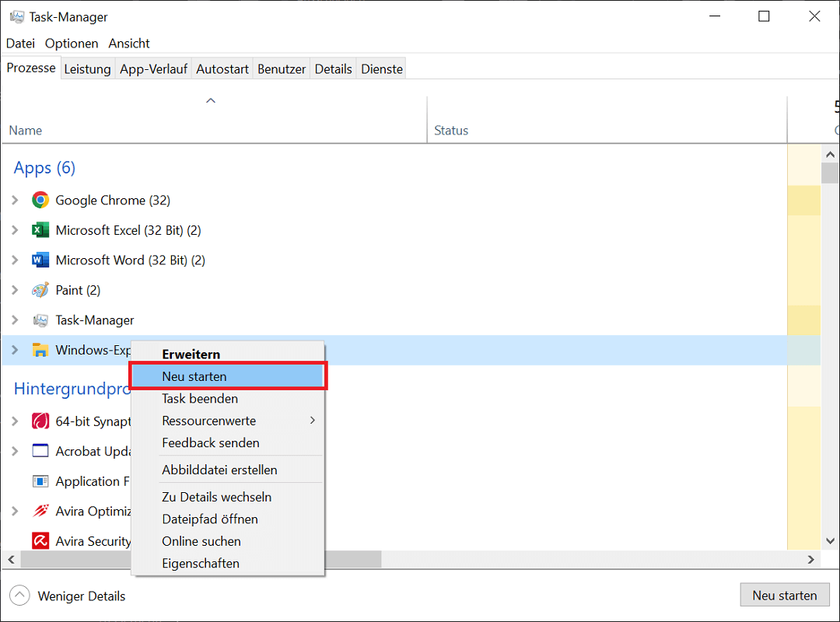Click the vertical scrollbar up arrow
The image size is (840, 622).
[831, 154]
